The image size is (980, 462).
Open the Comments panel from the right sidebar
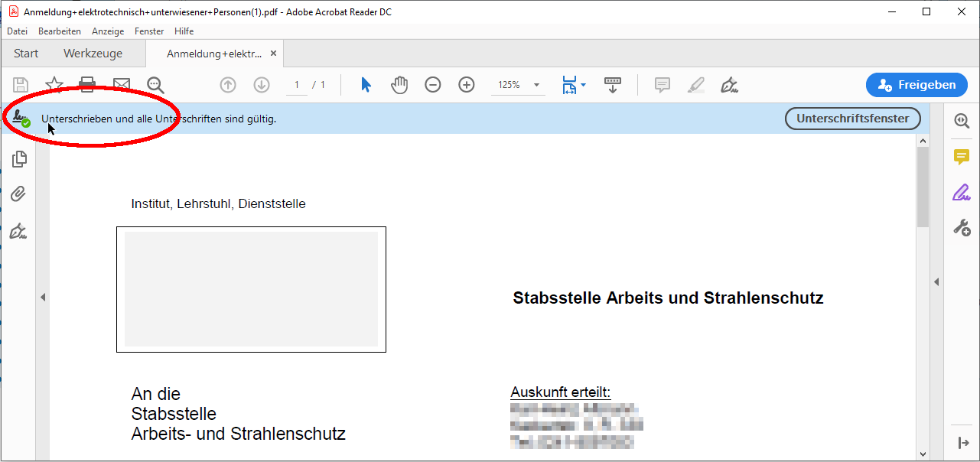pos(962,157)
